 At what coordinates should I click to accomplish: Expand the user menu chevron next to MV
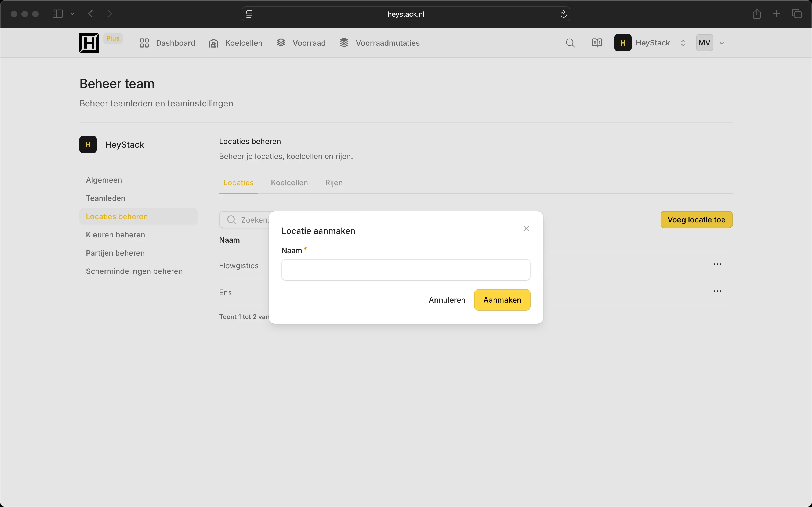tap(722, 43)
